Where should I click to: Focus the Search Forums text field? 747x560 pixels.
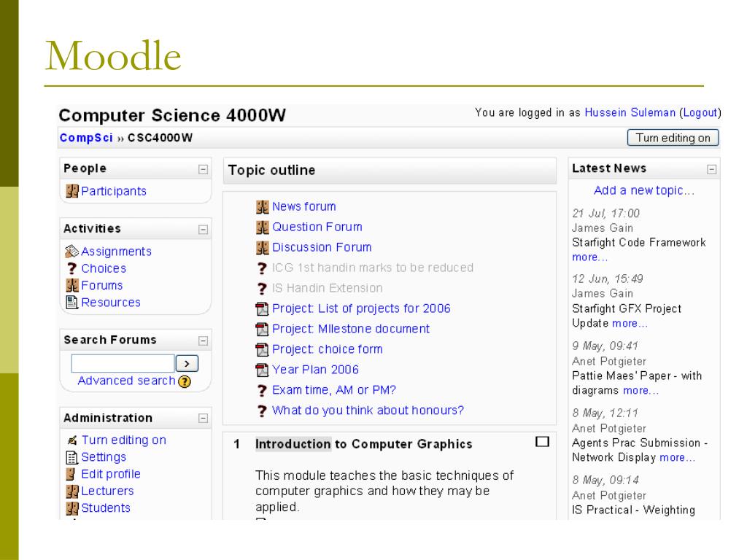click(x=123, y=363)
